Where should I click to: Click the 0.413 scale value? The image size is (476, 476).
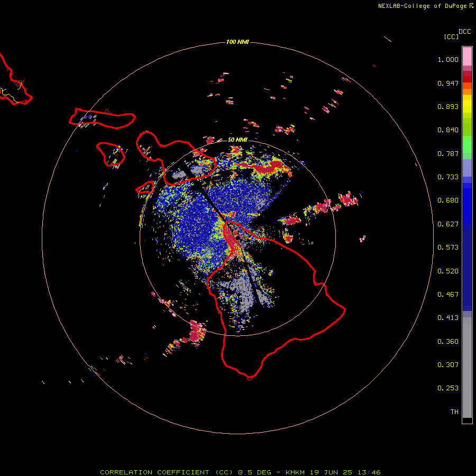(448, 318)
